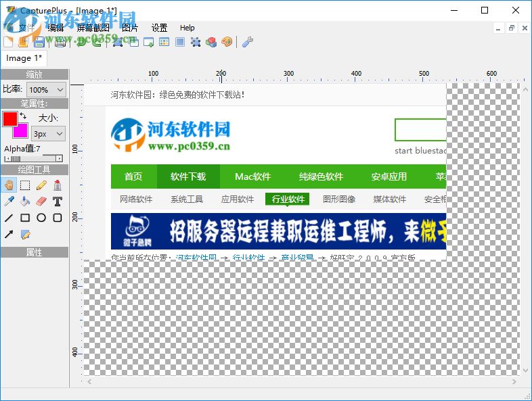Redo action with the green arrow
Image resolution: width=532 pixels, height=401 pixels.
(97, 42)
